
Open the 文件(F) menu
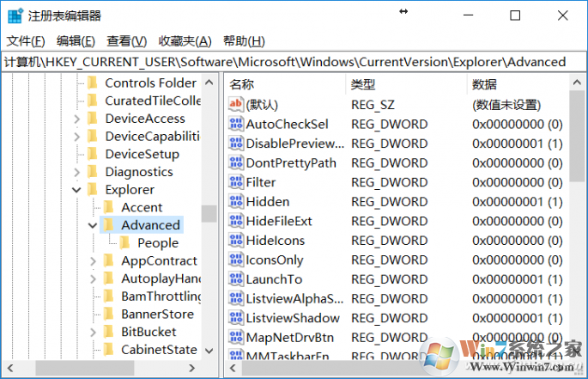(x=26, y=40)
